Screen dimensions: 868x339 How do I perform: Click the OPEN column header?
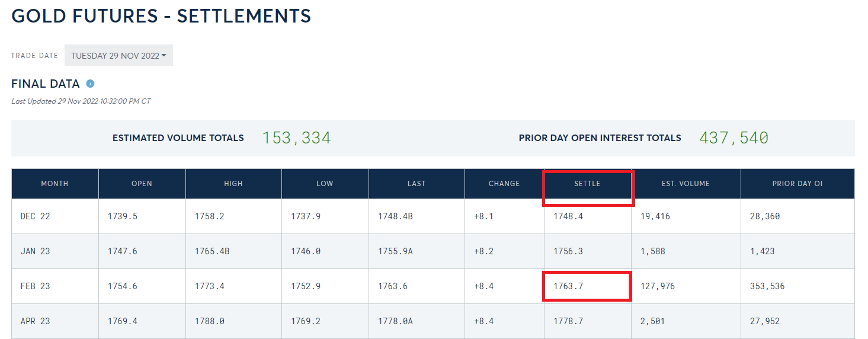[142, 184]
